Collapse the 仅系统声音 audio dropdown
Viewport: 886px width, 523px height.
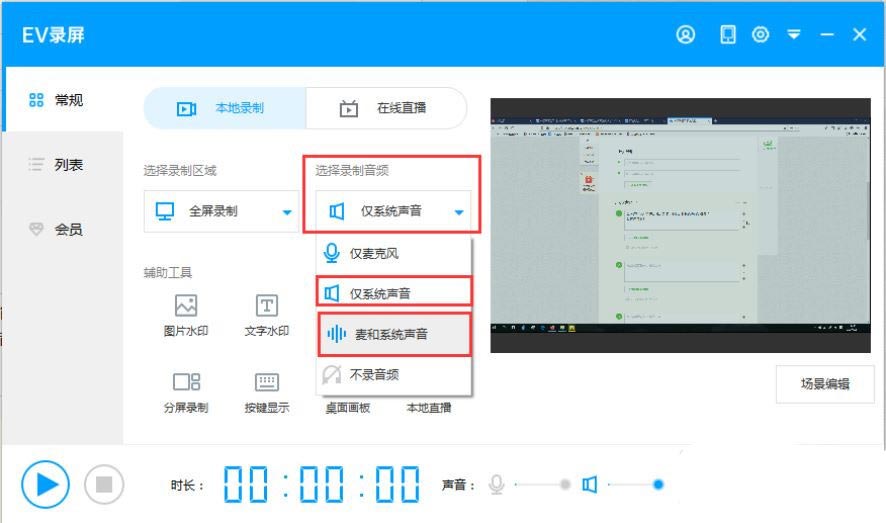pyautogui.click(x=393, y=211)
